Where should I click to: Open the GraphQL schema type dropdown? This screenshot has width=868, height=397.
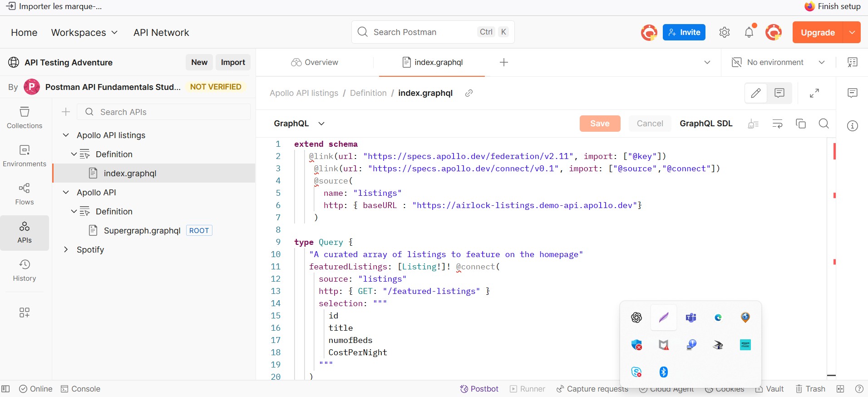pyautogui.click(x=299, y=124)
